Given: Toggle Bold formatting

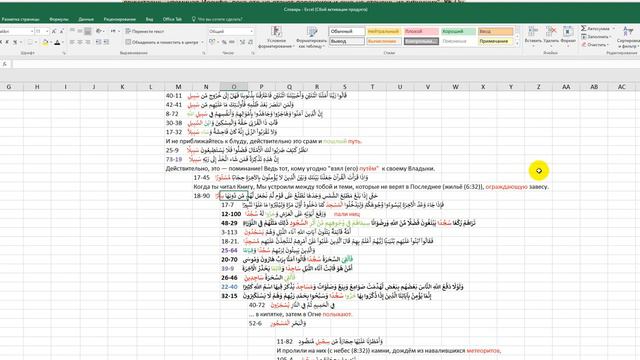Looking at the screenshot, I should tap(1, 42).
